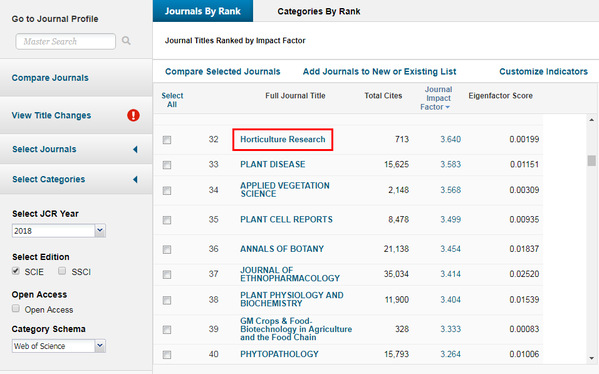599x374 pixels.
Task: Open the Horticulture Research journal link
Action: pyautogui.click(x=283, y=139)
